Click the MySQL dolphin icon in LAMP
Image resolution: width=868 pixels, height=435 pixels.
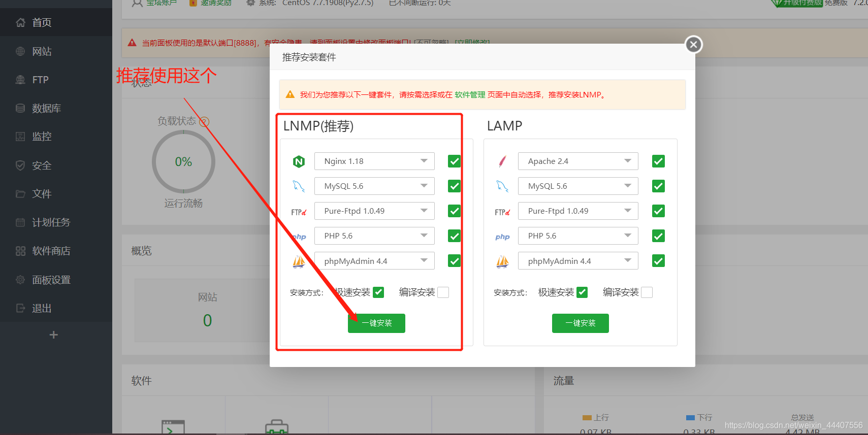(x=502, y=186)
